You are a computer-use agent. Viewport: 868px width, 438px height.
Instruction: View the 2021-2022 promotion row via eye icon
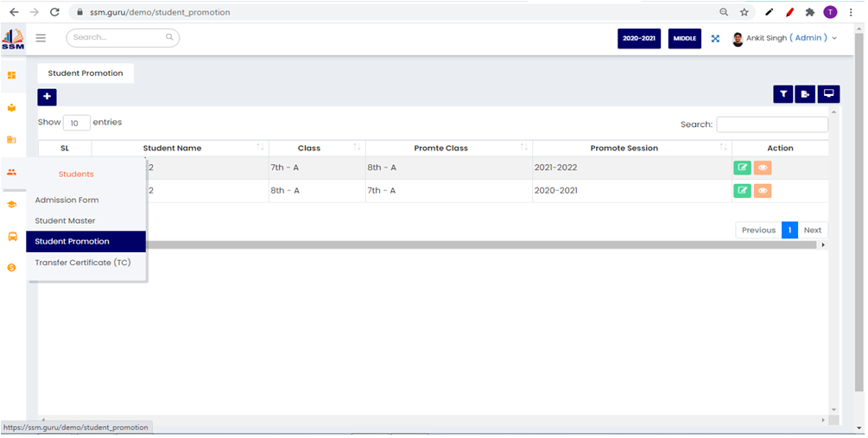(762, 168)
